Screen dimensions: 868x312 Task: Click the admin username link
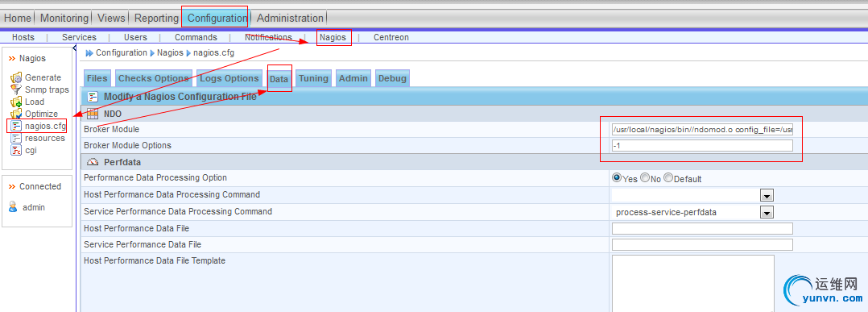[x=34, y=207]
